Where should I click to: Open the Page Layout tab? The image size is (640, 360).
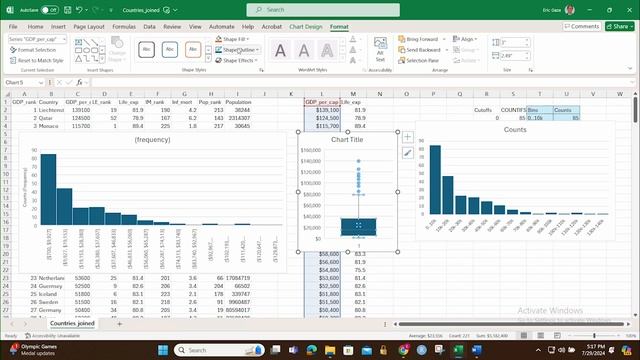(89, 27)
